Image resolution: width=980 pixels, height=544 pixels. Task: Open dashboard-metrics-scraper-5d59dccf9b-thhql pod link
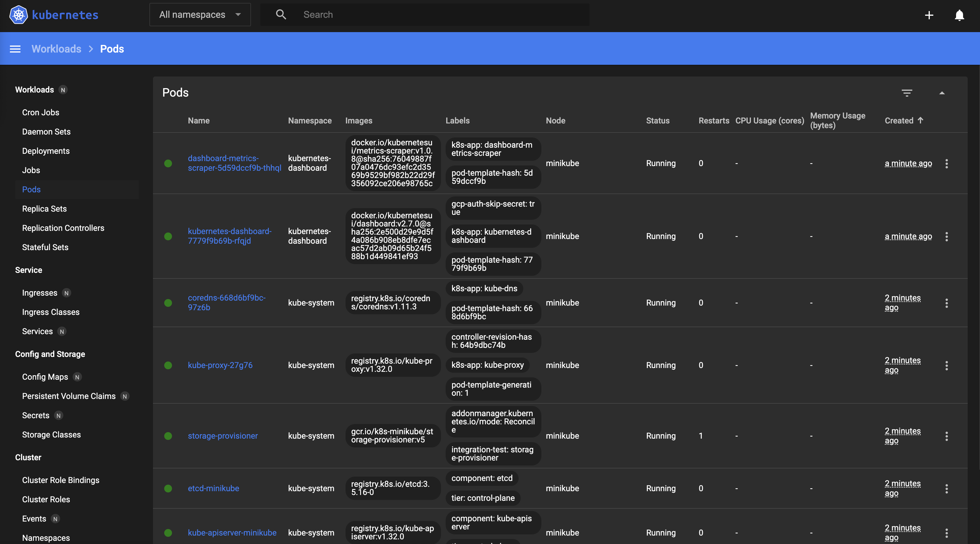pos(234,163)
